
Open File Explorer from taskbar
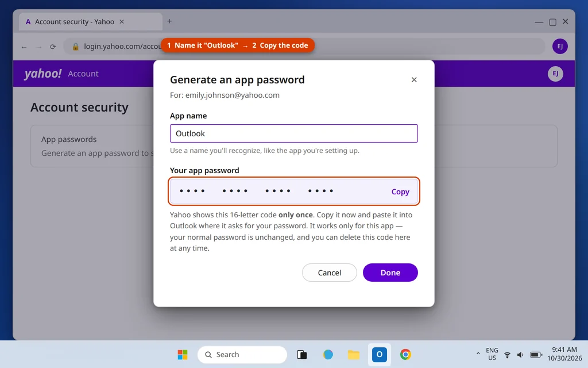[x=354, y=354]
